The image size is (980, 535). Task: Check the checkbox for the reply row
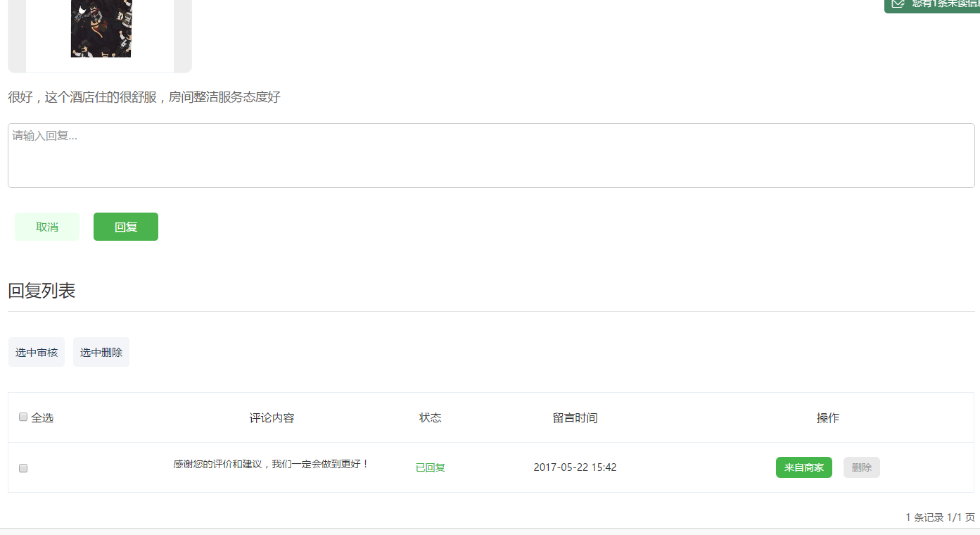pos(23,468)
